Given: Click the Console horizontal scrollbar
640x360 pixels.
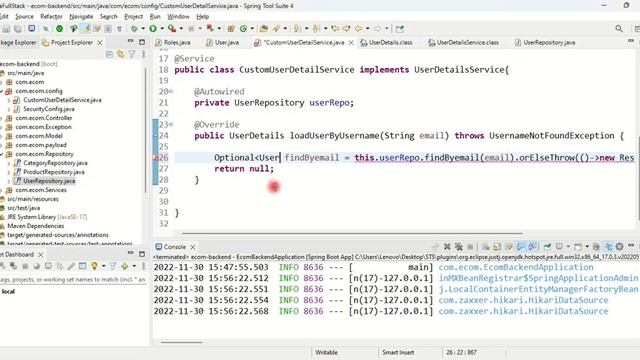Looking at the screenshot, I should [x=182, y=342].
